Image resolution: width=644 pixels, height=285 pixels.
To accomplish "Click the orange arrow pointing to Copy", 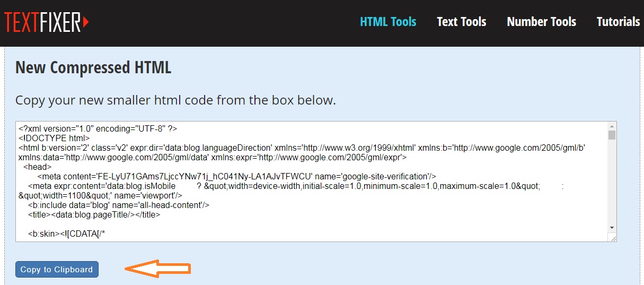I will tap(157, 269).
